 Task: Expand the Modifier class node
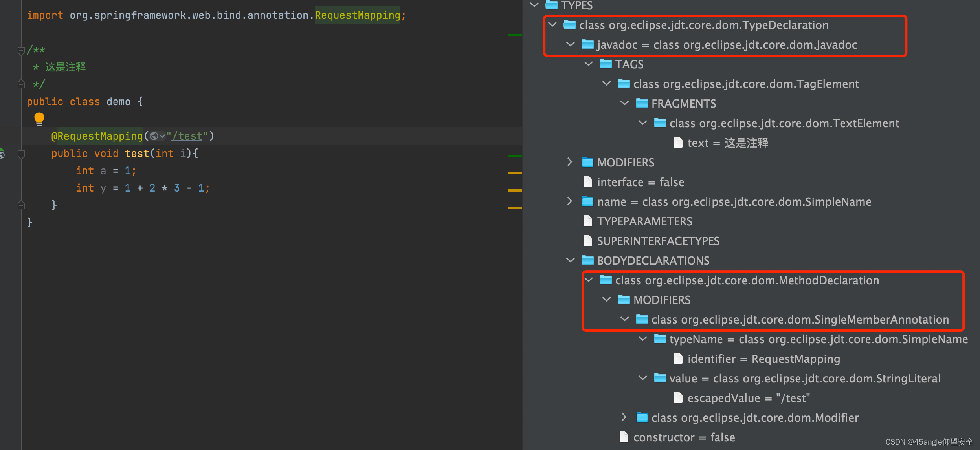pos(624,417)
